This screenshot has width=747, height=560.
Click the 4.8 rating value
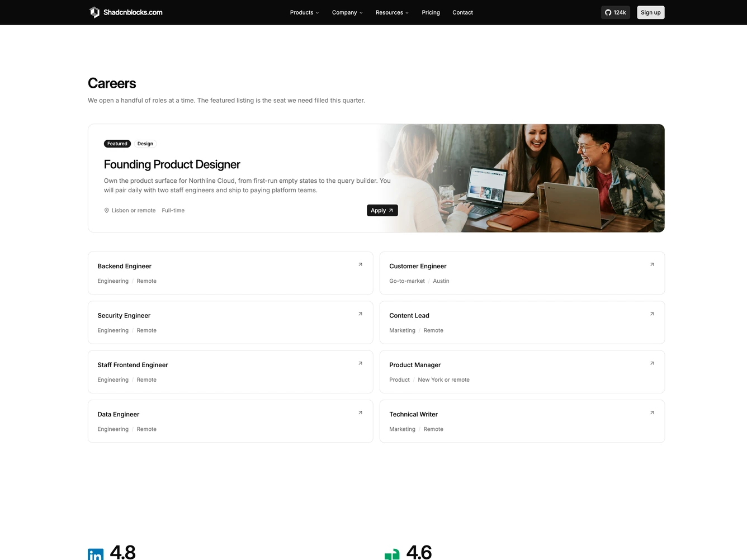[x=123, y=552]
